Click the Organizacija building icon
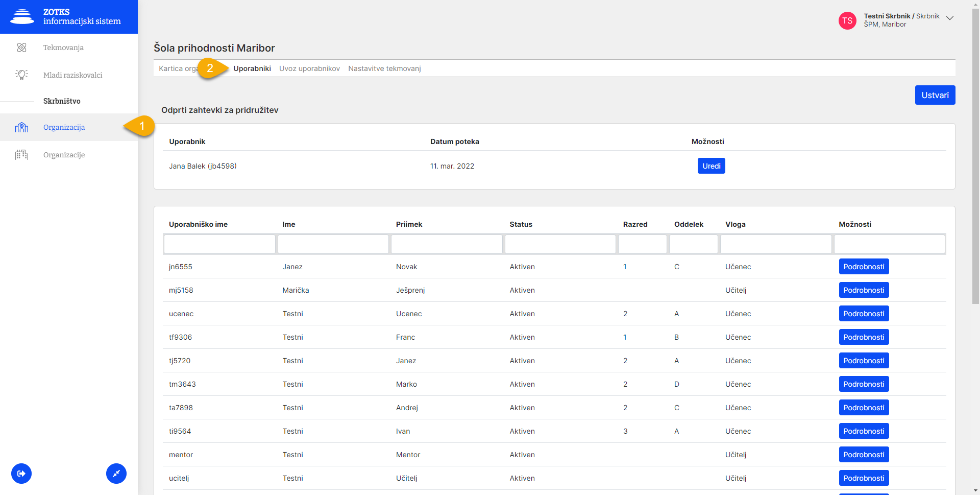The image size is (980, 495). pos(21,127)
